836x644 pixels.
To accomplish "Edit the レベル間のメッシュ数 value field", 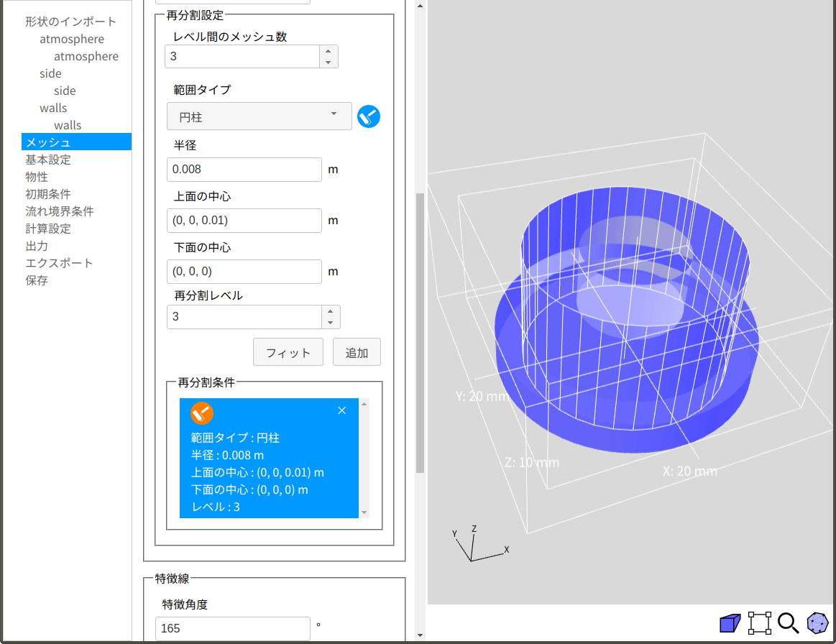I will pyautogui.click(x=242, y=57).
